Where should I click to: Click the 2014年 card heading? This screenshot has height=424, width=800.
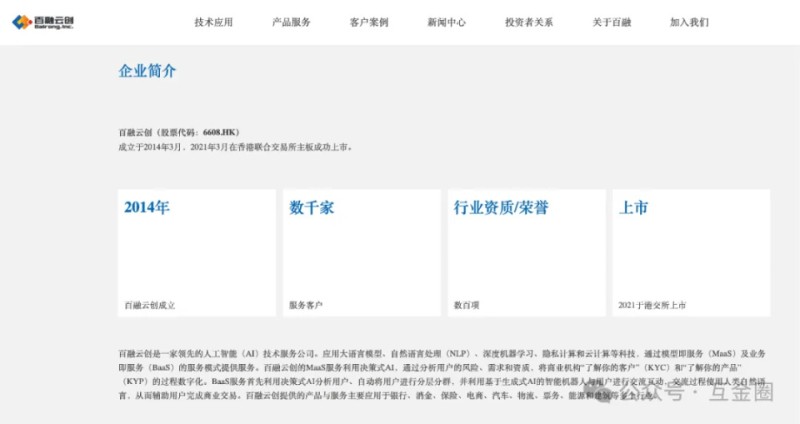[x=147, y=207]
